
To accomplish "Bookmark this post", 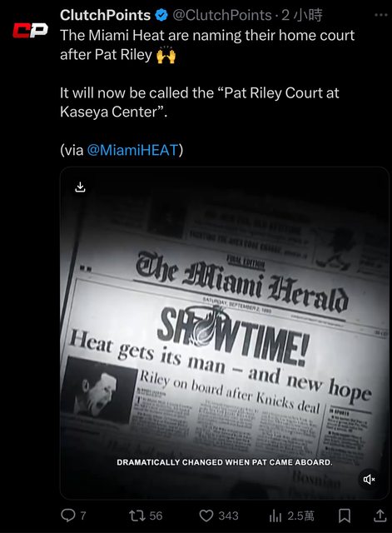I will coord(345,516).
